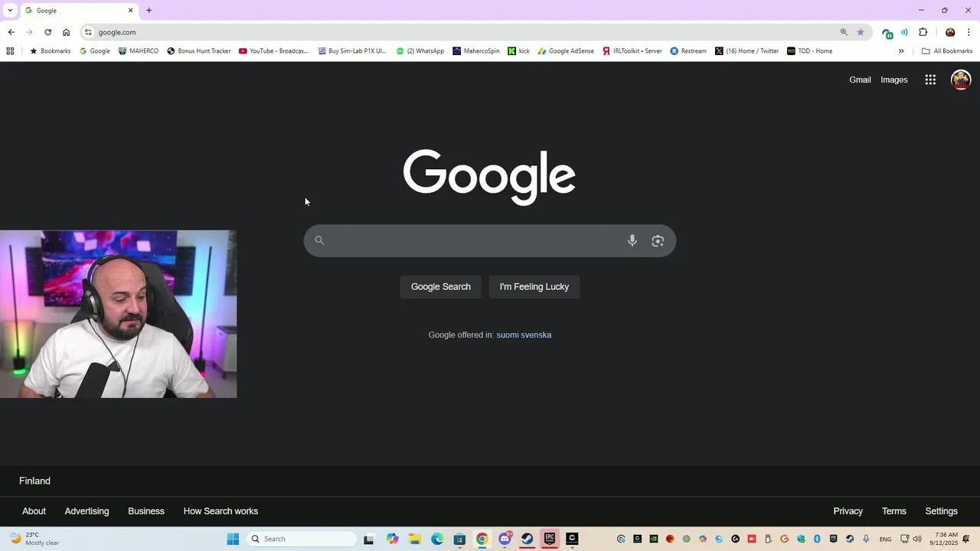Close the Google tab
This screenshot has height=551, width=980.
(x=130, y=11)
